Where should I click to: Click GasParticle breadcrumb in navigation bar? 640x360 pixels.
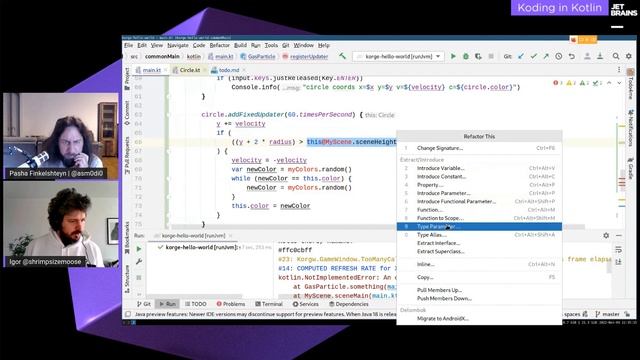[258, 56]
